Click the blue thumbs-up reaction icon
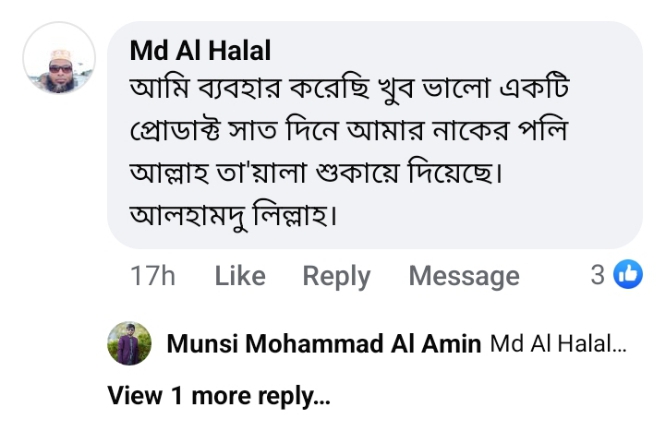This screenshot has height=431, width=665. tap(628, 274)
